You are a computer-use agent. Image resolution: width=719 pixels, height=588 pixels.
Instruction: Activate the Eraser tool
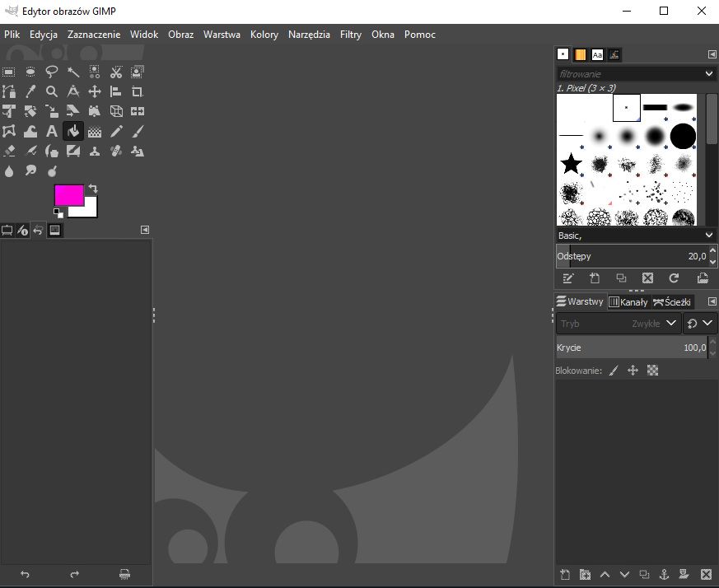pos(9,151)
